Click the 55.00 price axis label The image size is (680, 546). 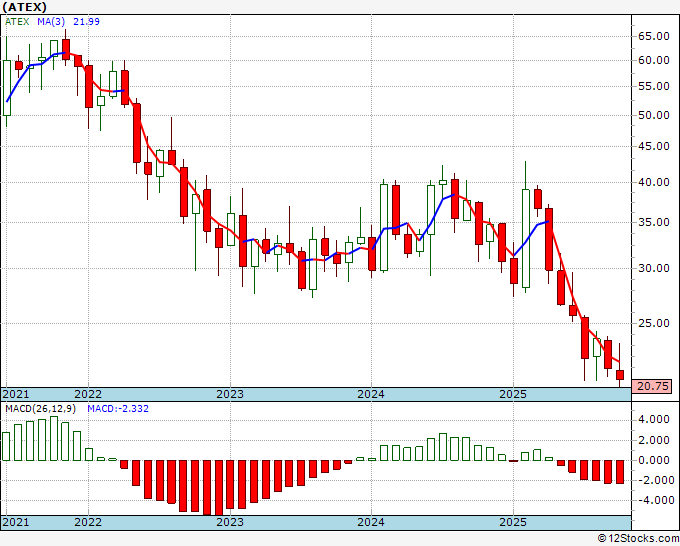click(654, 87)
